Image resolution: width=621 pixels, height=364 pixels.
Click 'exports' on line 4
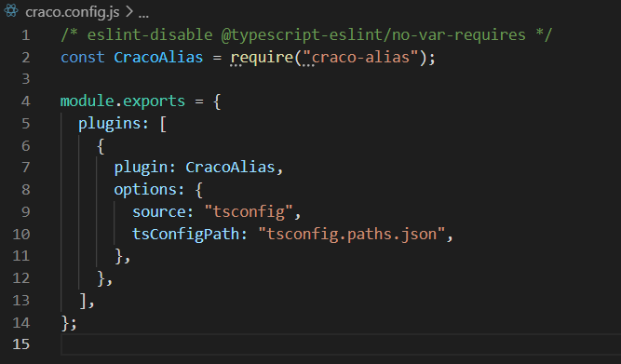(154, 101)
